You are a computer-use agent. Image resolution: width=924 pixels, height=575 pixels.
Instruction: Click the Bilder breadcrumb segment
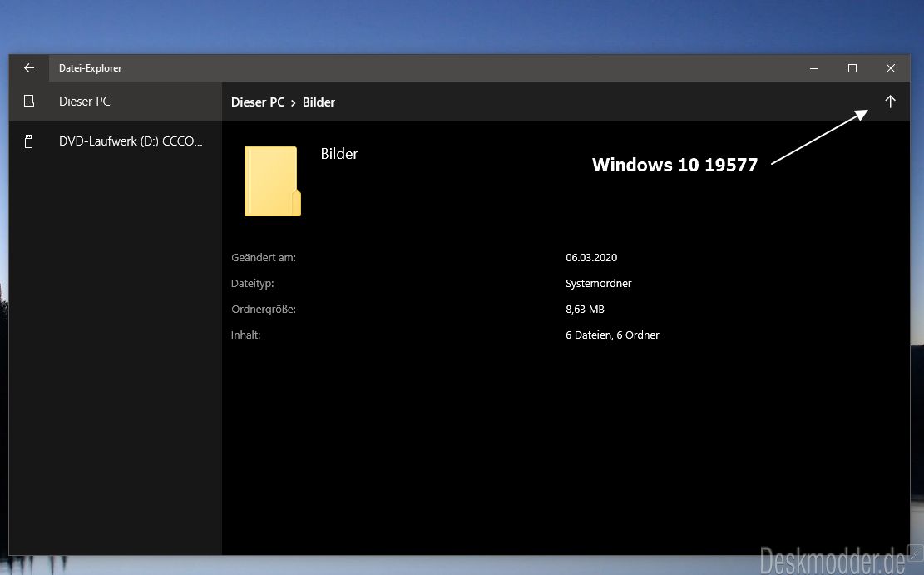tap(319, 102)
